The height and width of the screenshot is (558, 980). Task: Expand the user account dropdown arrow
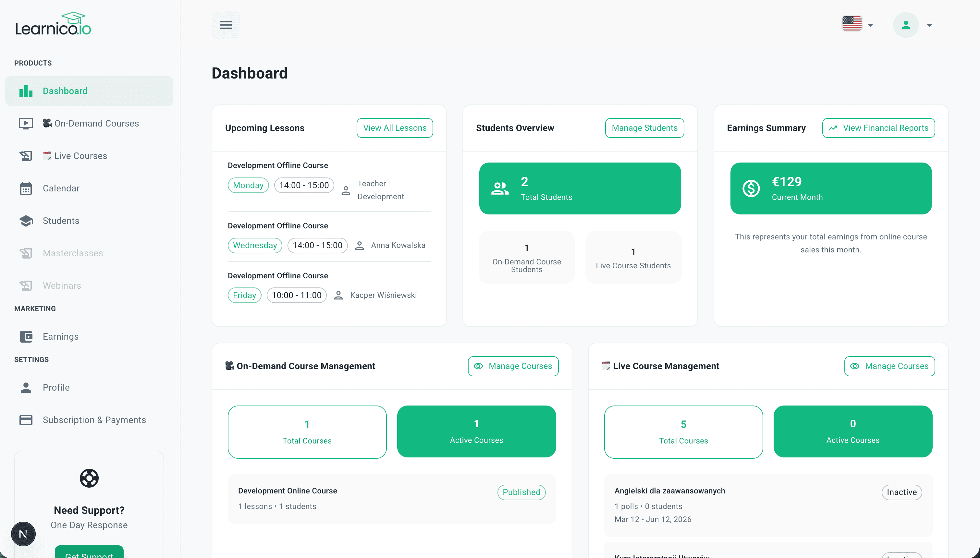[x=929, y=25]
